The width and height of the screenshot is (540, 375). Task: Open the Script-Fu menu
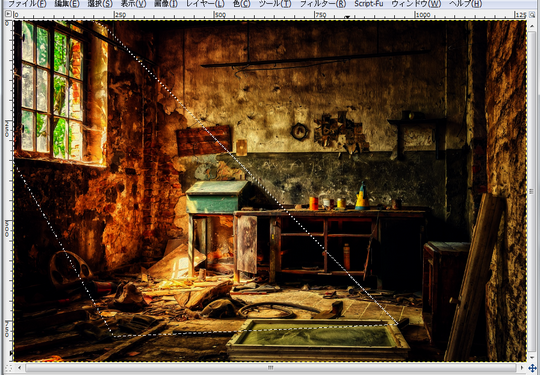(x=368, y=4)
